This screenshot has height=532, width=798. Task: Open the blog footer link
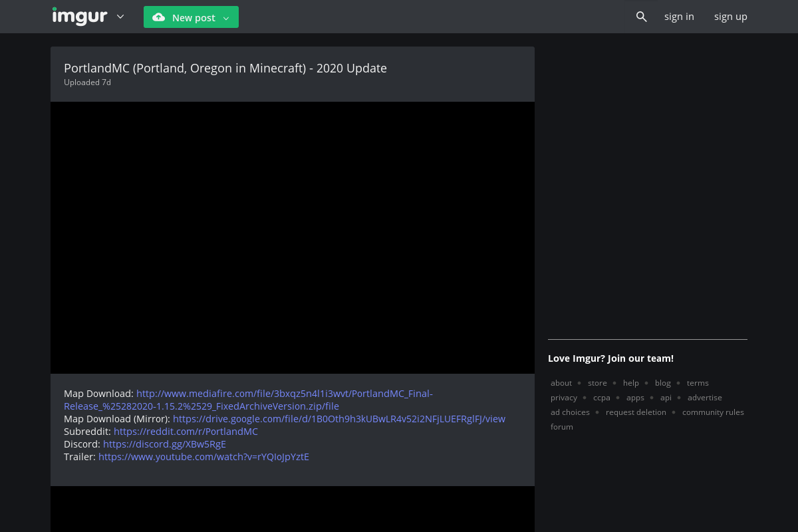(663, 383)
